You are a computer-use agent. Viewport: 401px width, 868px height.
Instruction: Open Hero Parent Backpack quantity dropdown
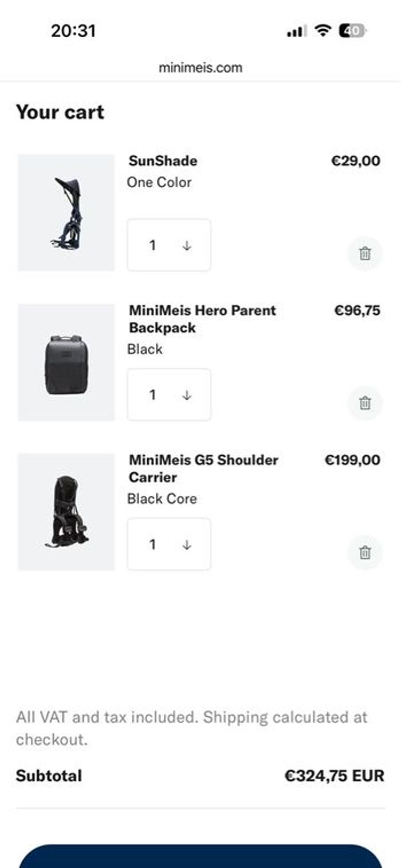(x=168, y=394)
